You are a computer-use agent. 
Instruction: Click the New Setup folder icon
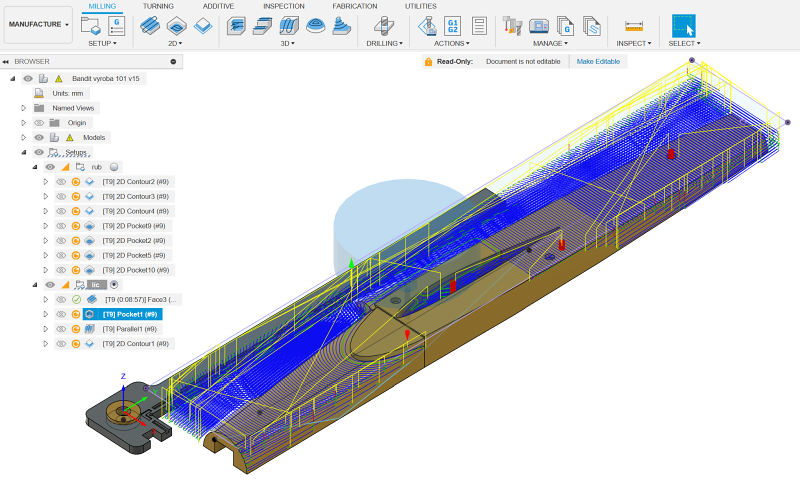coord(91,26)
